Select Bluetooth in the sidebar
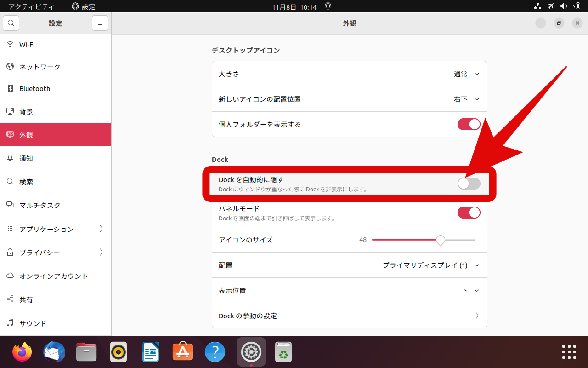This screenshot has height=368, width=588. tap(34, 89)
